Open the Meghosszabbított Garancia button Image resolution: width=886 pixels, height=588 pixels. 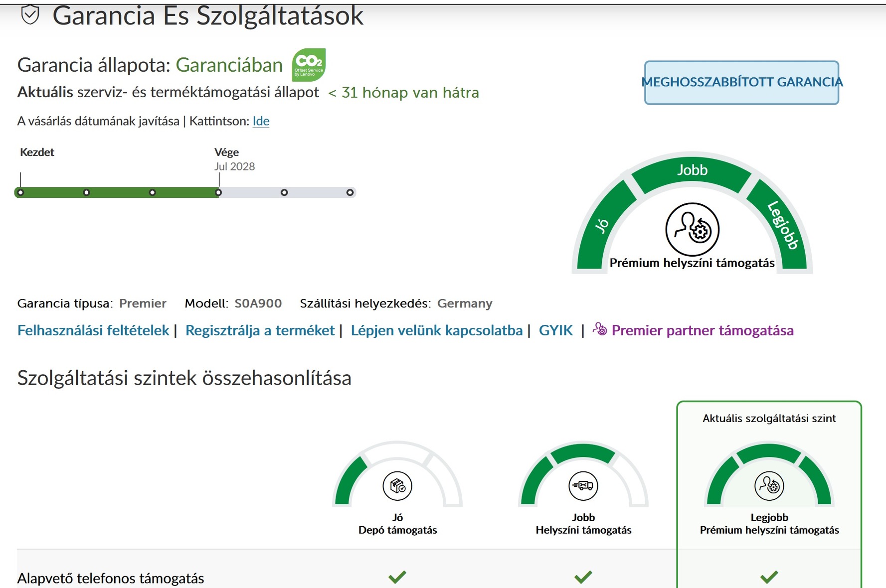tap(742, 83)
